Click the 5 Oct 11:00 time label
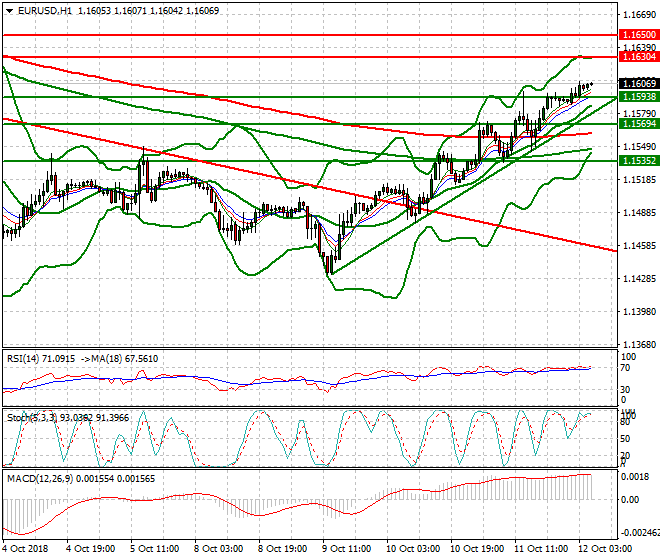 [x=154, y=549]
